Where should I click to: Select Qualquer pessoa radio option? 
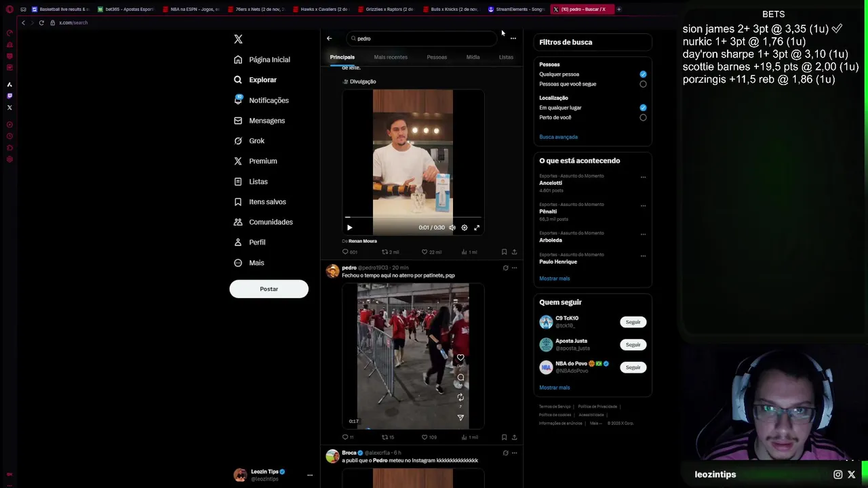click(643, 75)
